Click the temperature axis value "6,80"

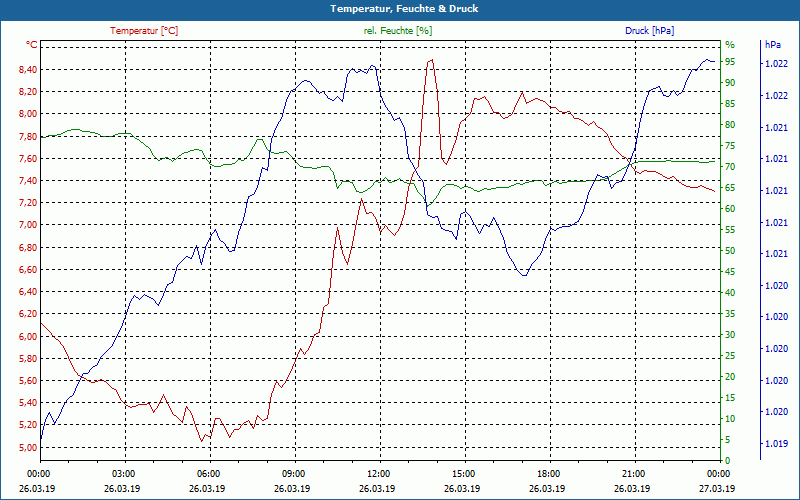pyautogui.click(x=28, y=248)
